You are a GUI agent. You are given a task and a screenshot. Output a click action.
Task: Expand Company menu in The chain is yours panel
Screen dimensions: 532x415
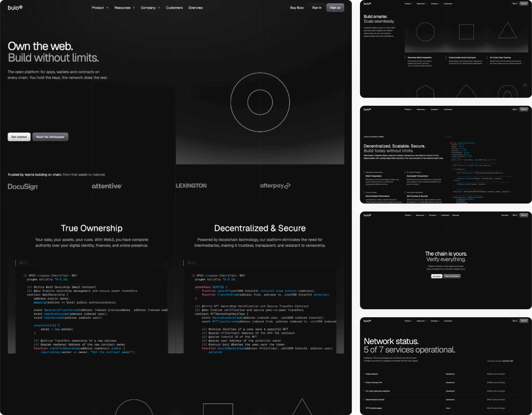(433, 215)
